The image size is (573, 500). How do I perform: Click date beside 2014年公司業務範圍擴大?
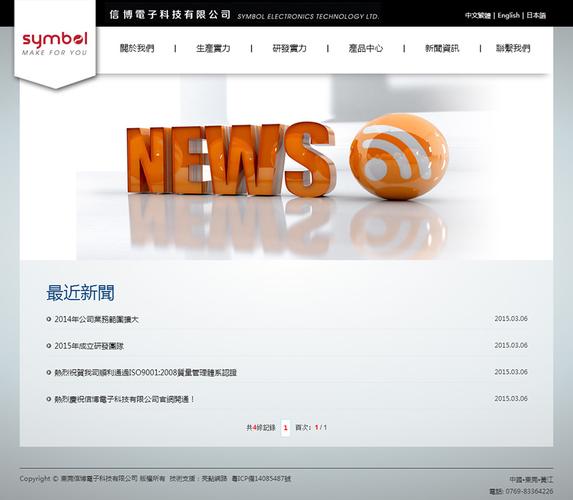[x=511, y=319]
